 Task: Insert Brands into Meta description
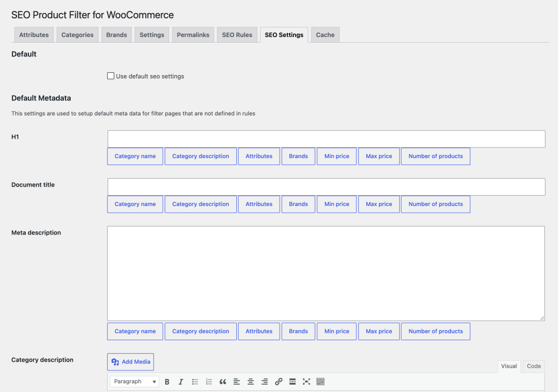point(298,331)
